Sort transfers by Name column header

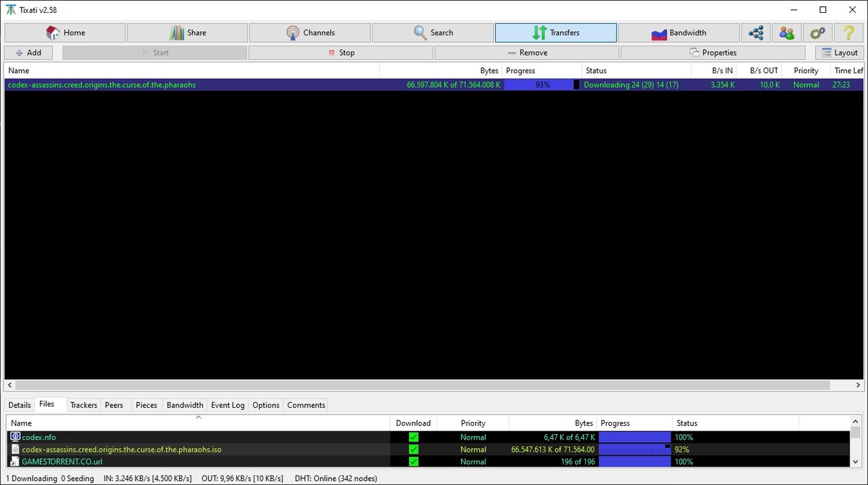[192, 71]
